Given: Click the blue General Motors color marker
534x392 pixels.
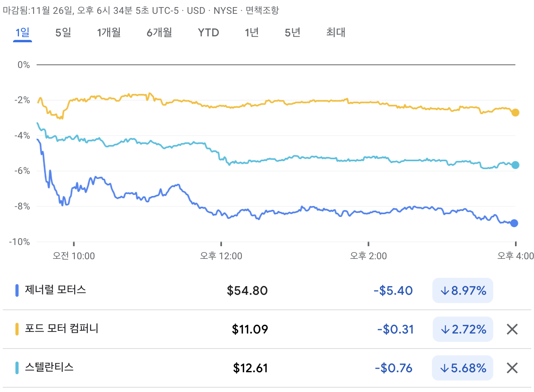Looking at the screenshot, I should [x=17, y=290].
